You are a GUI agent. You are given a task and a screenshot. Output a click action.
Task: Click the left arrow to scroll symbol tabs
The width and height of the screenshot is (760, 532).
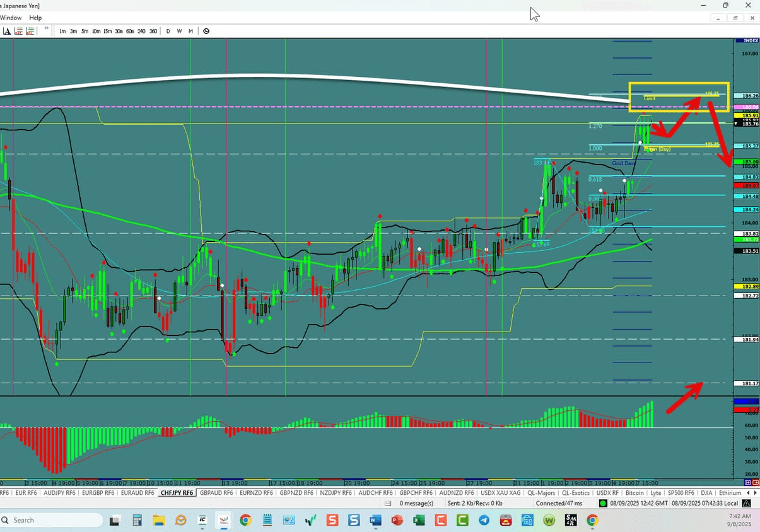point(748,492)
